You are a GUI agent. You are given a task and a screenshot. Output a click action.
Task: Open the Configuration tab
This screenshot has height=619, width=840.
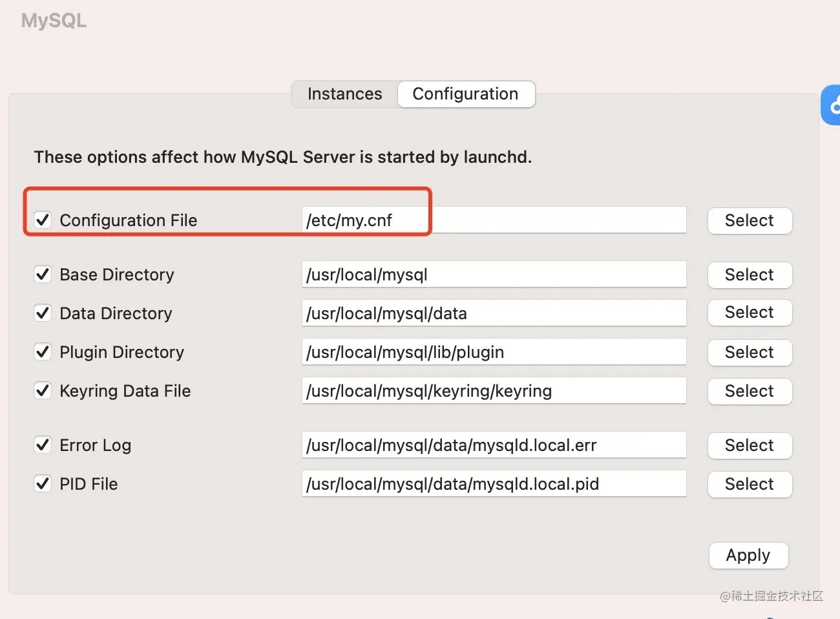(x=465, y=94)
